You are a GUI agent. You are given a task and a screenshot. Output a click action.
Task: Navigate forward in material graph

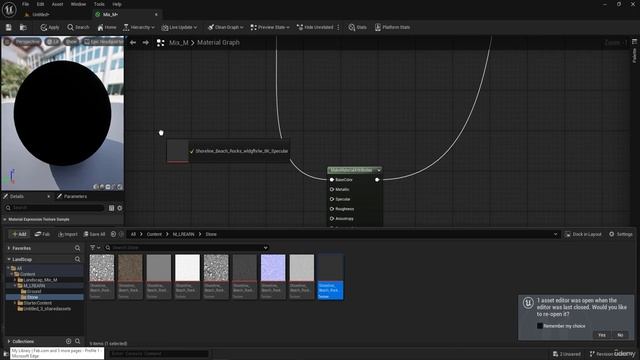[x=146, y=42]
